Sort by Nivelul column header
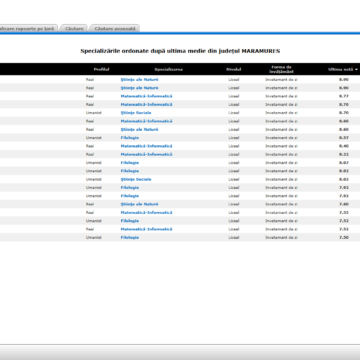Viewport: 360px width, 360px height. coord(233,69)
